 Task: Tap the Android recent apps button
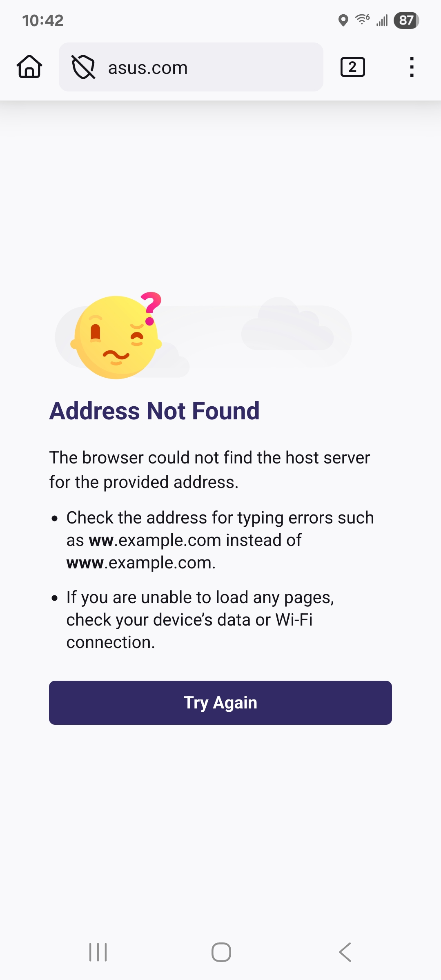pyautogui.click(x=98, y=952)
